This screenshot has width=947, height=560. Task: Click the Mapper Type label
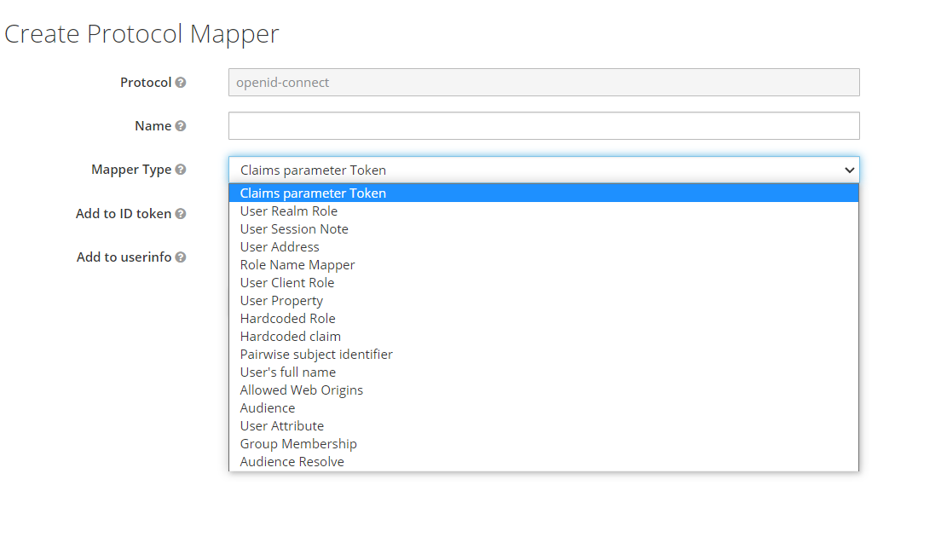pos(131,170)
